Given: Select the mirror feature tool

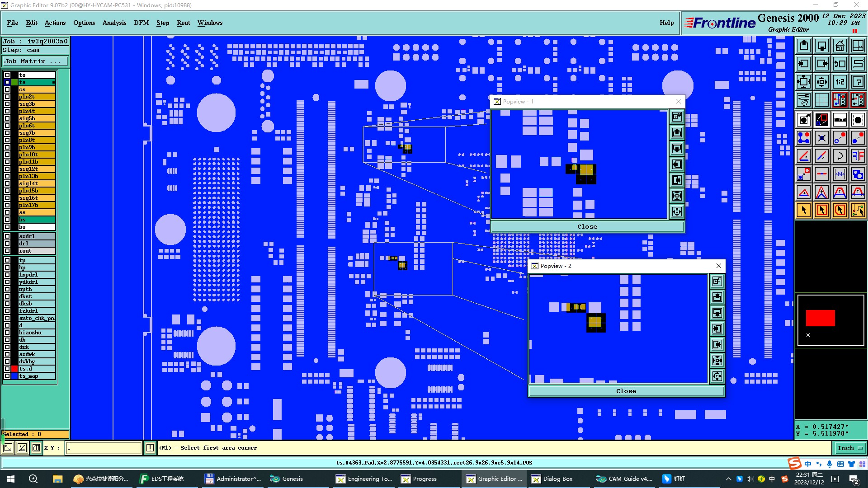Looking at the screenshot, I should coord(858,156).
